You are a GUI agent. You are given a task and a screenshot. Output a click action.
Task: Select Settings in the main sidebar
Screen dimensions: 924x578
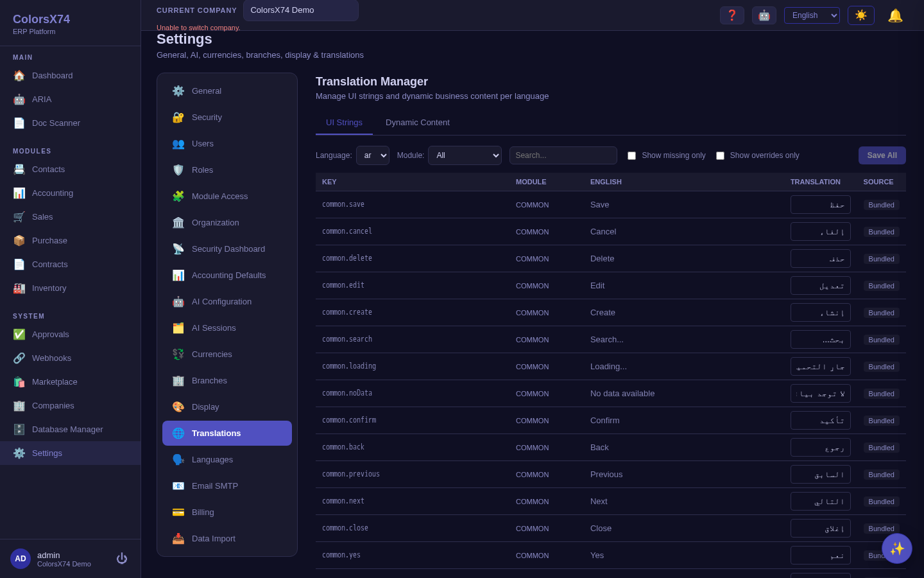tap(71, 453)
